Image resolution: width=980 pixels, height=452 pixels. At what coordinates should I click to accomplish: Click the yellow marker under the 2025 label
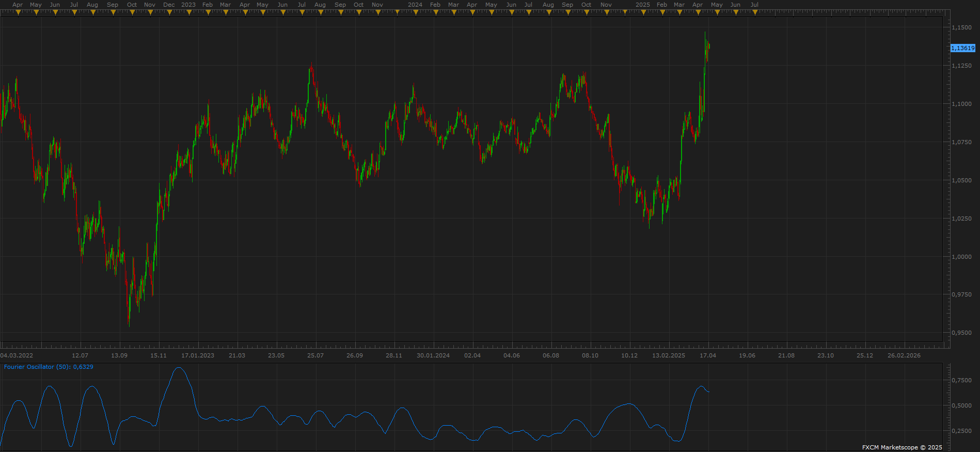pos(643,12)
